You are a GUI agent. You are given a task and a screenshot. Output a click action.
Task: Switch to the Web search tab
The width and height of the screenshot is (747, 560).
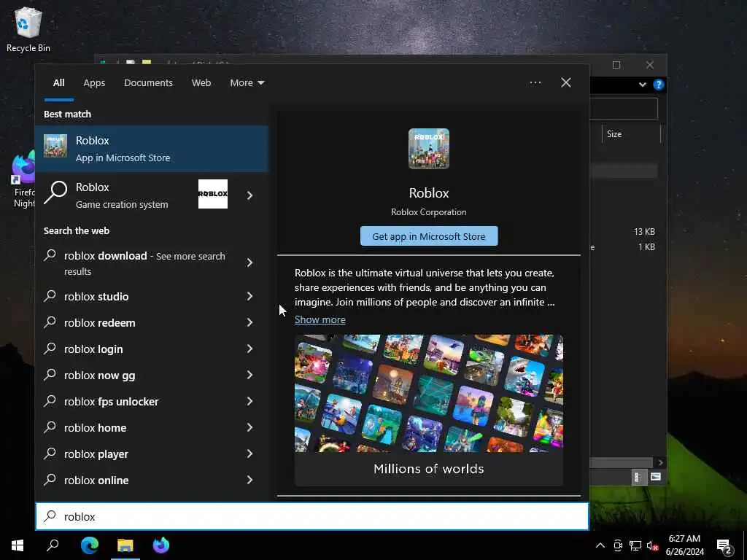pyautogui.click(x=201, y=83)
